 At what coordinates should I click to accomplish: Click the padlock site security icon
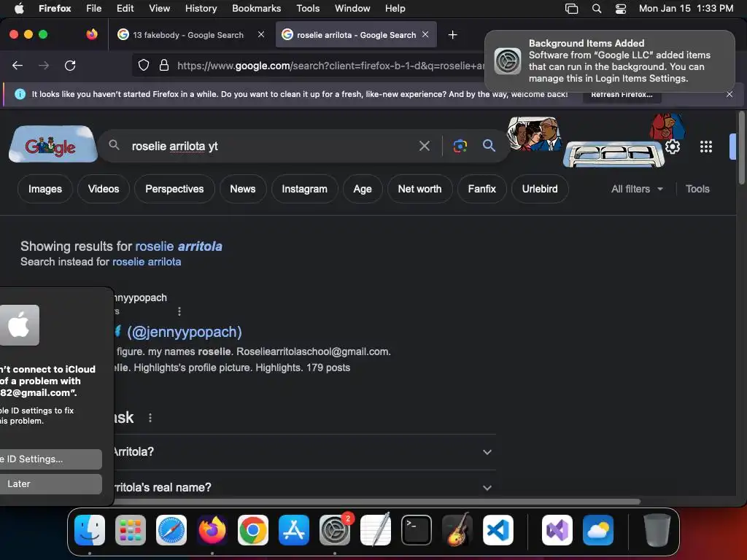(x=164, y=65)
